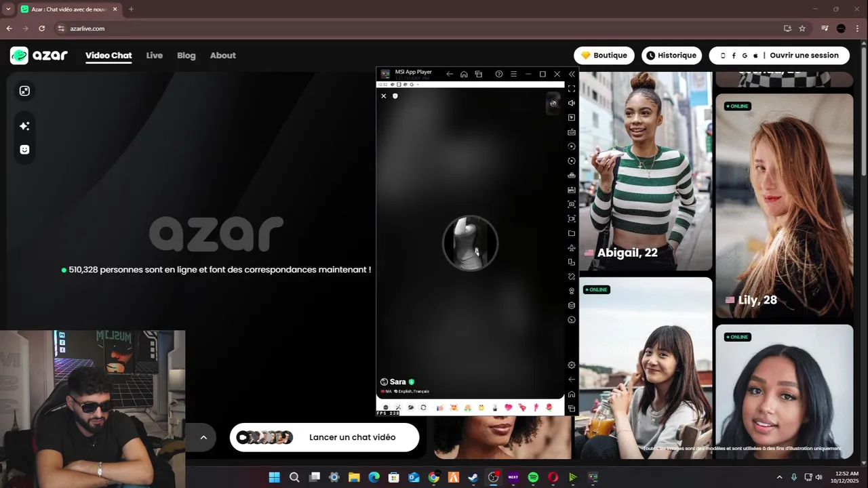Open Historique history button
This screenshot has width=868, height=488.
(671, 56)
